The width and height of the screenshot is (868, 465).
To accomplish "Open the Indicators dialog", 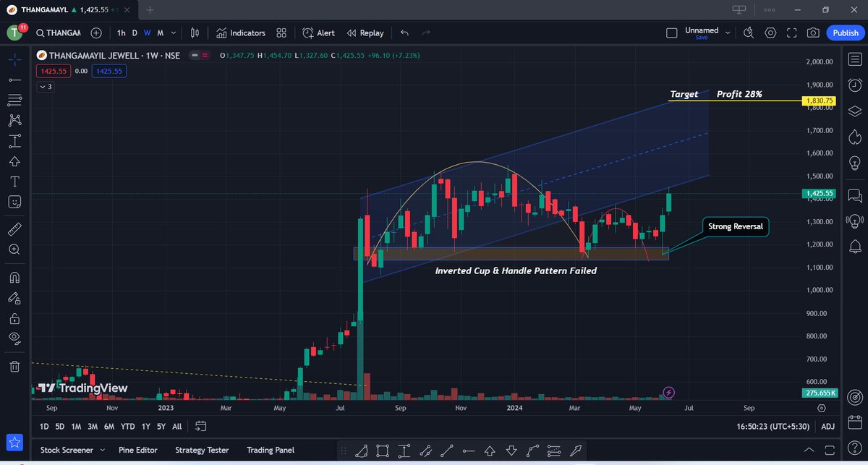I will click(241, 33).
